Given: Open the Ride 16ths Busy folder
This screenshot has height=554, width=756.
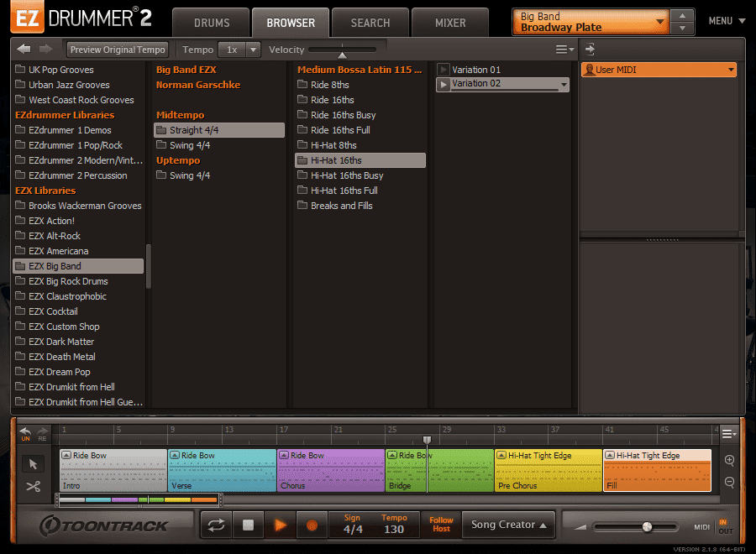Looking at the screenshot, I should [x=360, y=115].
